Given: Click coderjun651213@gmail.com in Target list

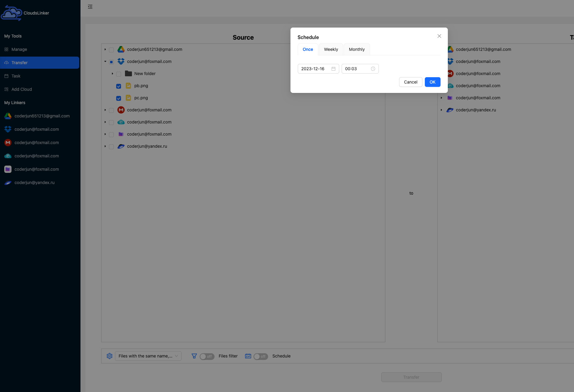Looking at the screenshot, I should tap(484, 49).
